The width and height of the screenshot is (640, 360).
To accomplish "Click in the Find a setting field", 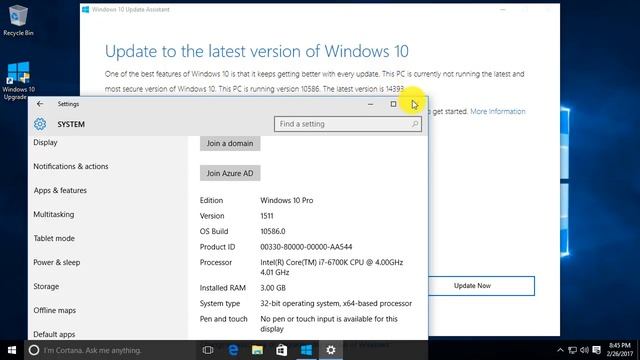I will [x=348, y=124].
